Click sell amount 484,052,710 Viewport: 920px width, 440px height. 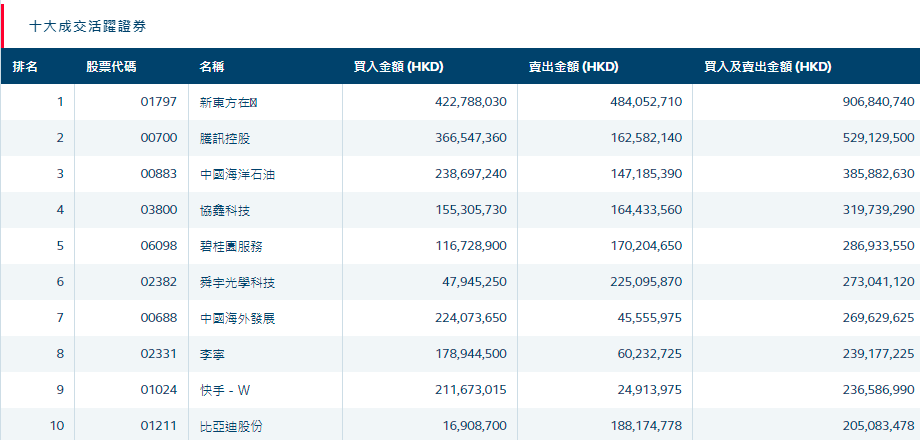(646, 102)
